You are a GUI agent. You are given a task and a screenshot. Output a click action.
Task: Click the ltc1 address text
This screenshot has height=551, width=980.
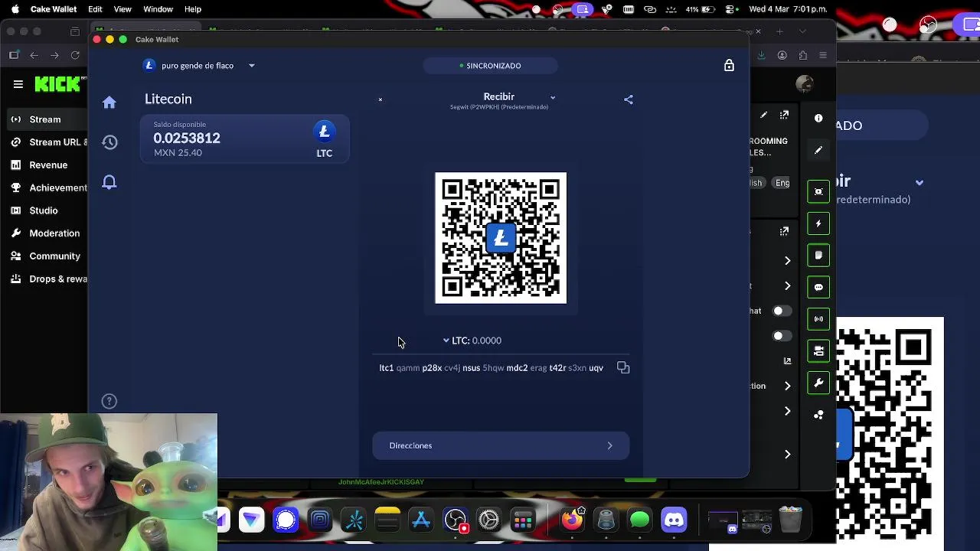[x=491, y=368]
